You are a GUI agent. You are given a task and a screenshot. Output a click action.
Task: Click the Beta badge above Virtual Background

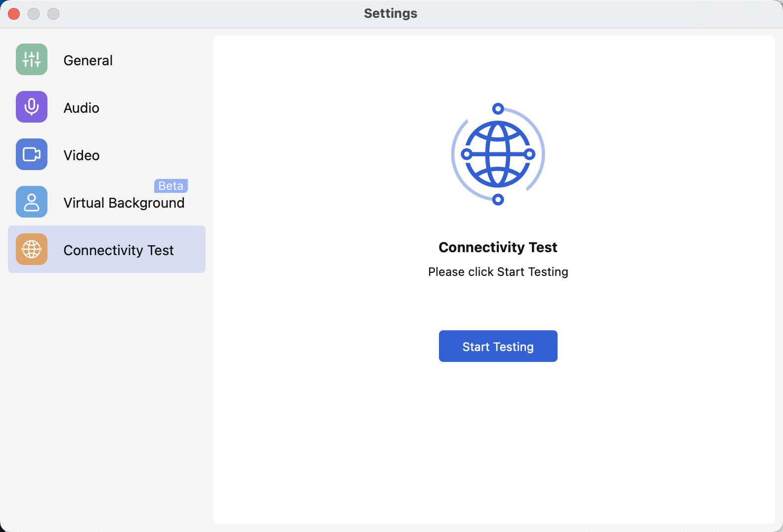(x=171, y=186)
